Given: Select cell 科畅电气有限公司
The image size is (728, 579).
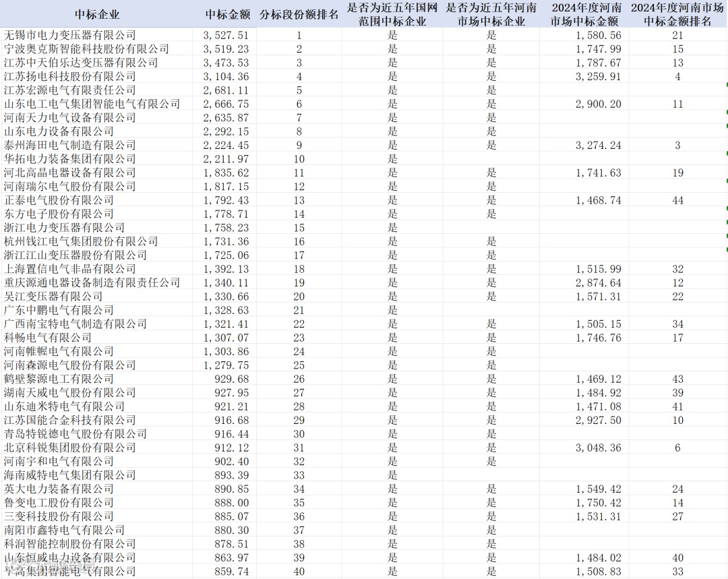Looking at the screenshot, I should [x=47, y=338].
